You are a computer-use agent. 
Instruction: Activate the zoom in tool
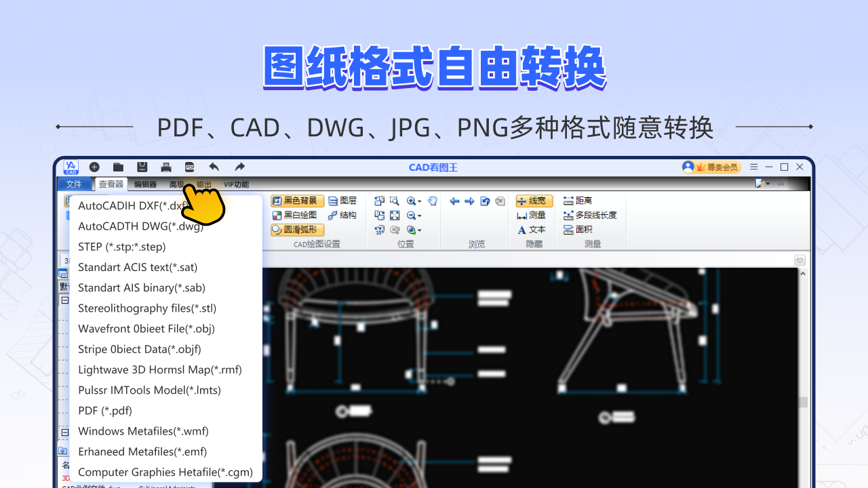411,201
